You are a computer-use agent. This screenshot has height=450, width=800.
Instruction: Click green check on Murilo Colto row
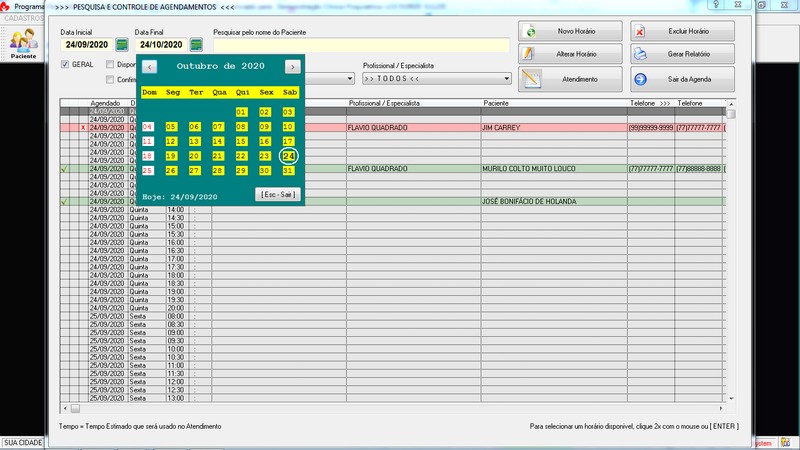point(64,168)
